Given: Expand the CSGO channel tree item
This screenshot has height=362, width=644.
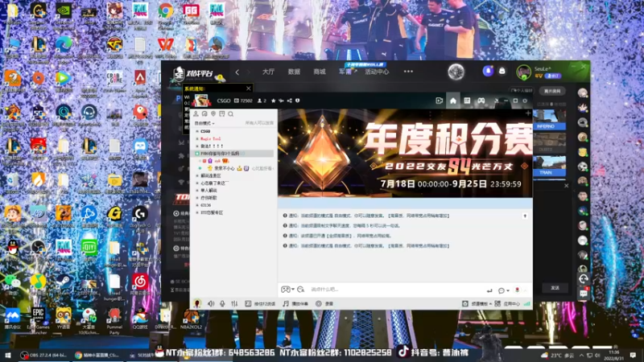Looking at the screenshot, I should click(197, 131).
